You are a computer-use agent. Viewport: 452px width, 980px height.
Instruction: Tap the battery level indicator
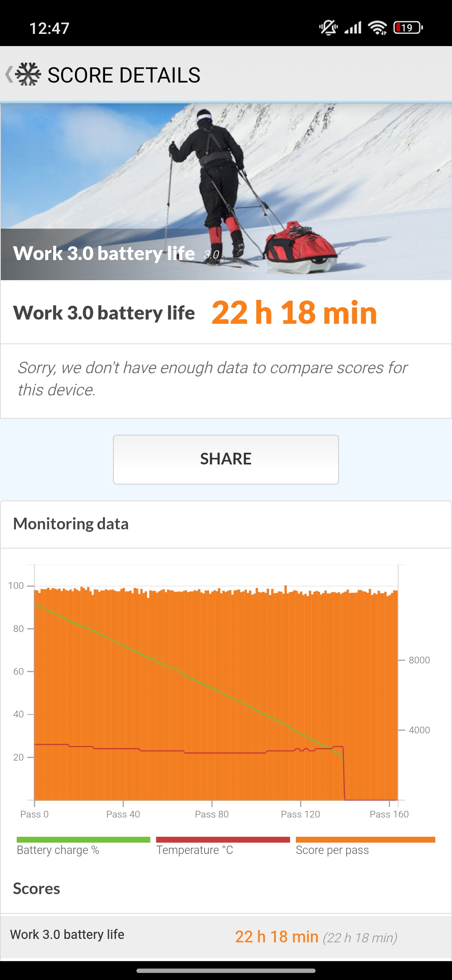(x=408, y=28)
